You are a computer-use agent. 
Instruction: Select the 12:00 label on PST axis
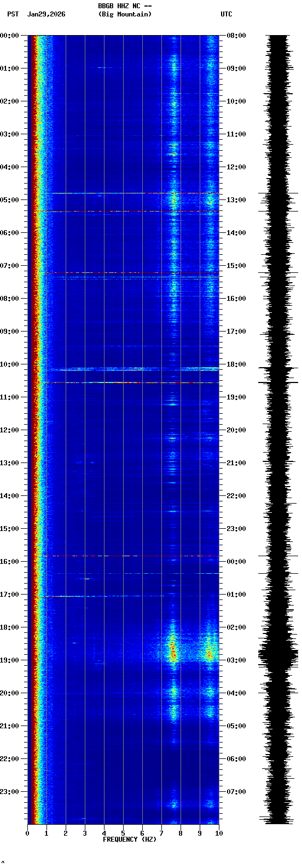[9, 430]
